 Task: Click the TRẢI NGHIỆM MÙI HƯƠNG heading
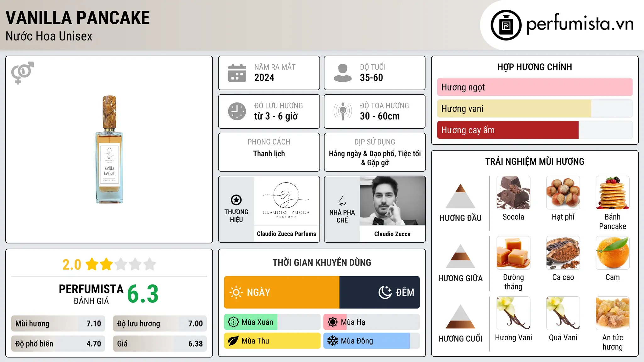pyautogui.click(x=535, y=162)
